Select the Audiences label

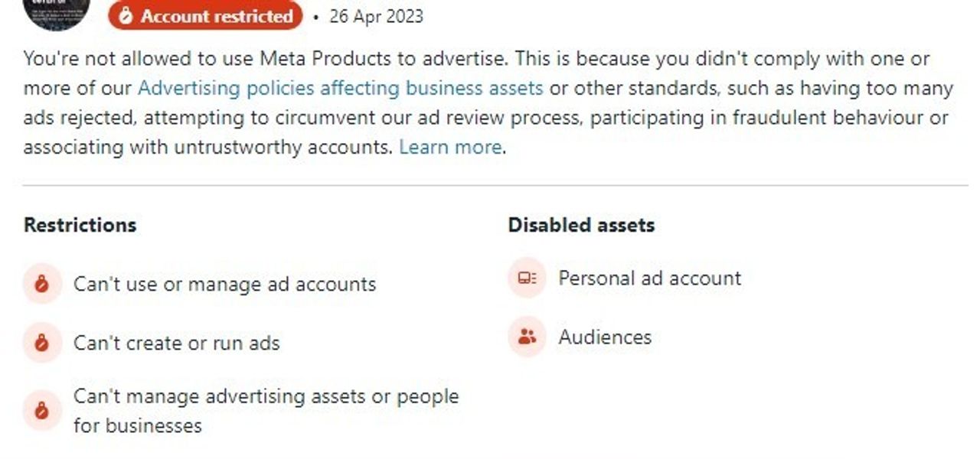coord(605,337)
